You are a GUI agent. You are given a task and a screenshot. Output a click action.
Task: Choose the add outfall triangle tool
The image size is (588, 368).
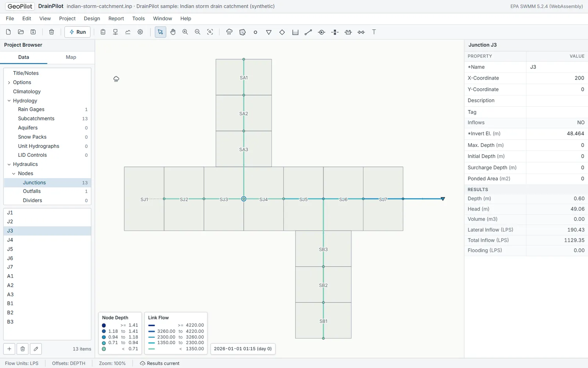(269, 32)
